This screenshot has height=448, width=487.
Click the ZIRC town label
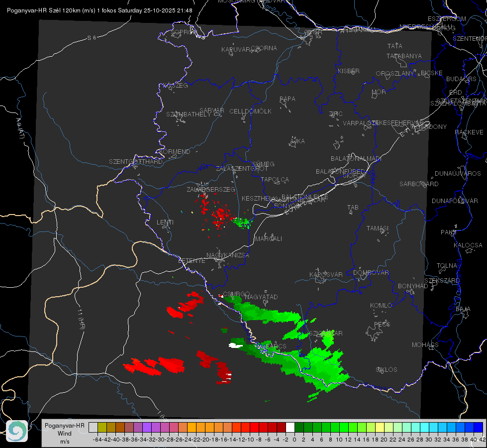(336, 114)
